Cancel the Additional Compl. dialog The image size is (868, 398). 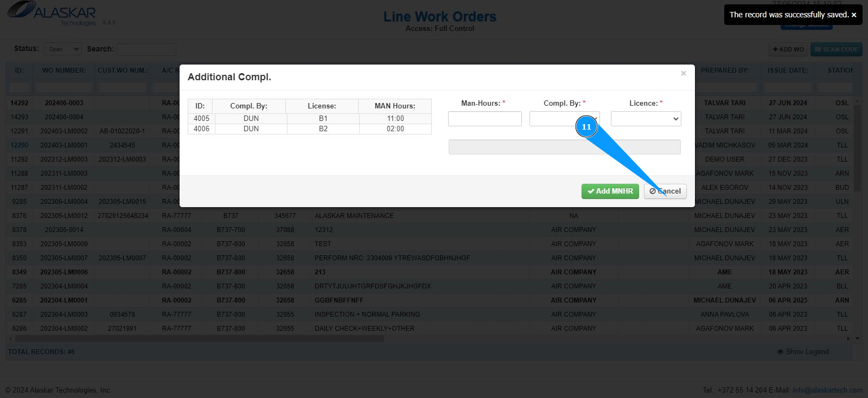665,191
